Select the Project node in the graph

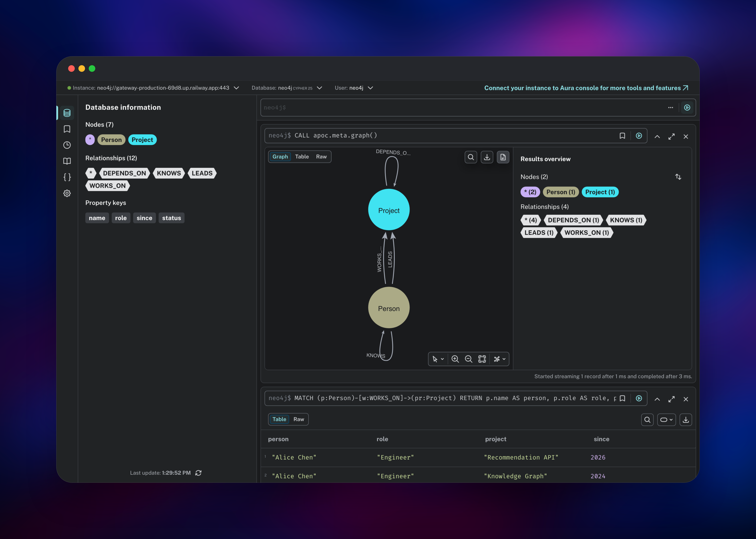point(389,210)
